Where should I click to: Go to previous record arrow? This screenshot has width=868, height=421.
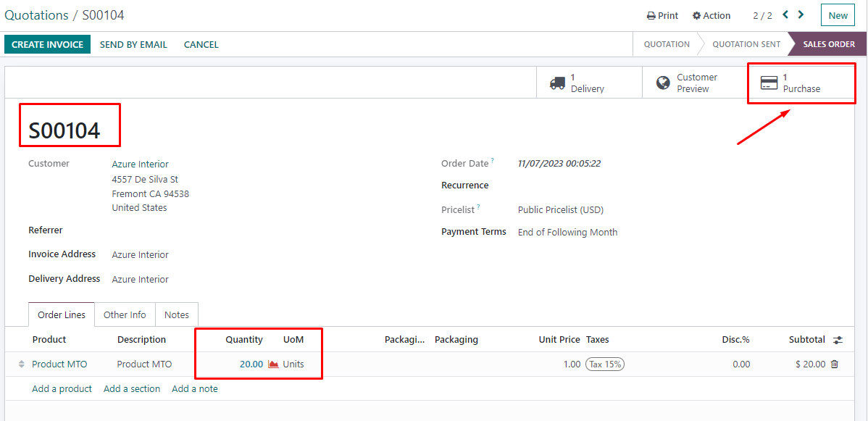click(785, 15)
